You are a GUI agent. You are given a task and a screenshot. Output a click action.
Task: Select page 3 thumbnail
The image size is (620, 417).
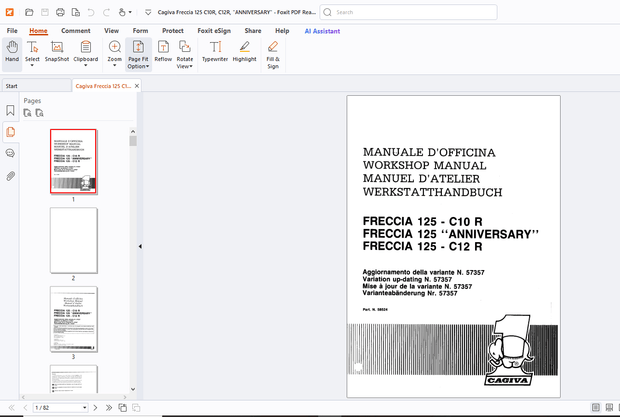click(x=74, y=319)
